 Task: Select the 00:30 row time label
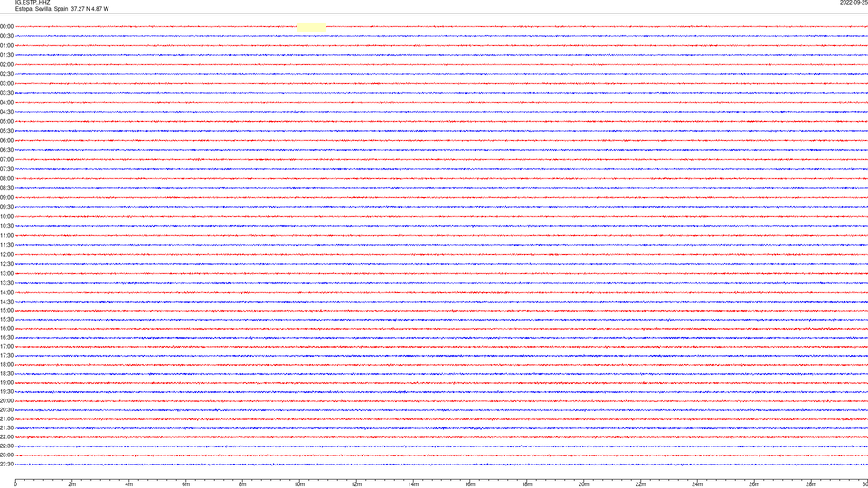6,36
